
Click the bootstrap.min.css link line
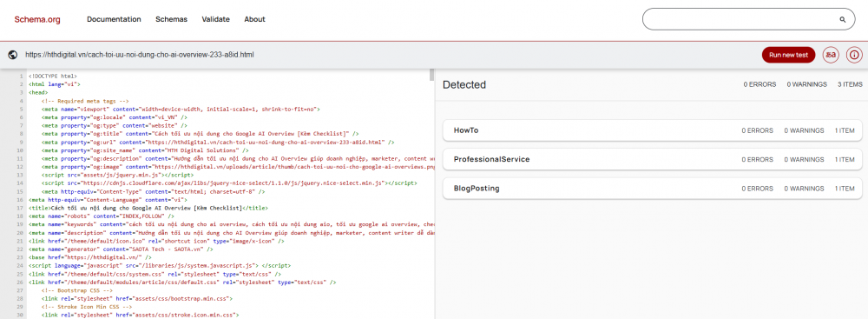[x=137, y=298]
